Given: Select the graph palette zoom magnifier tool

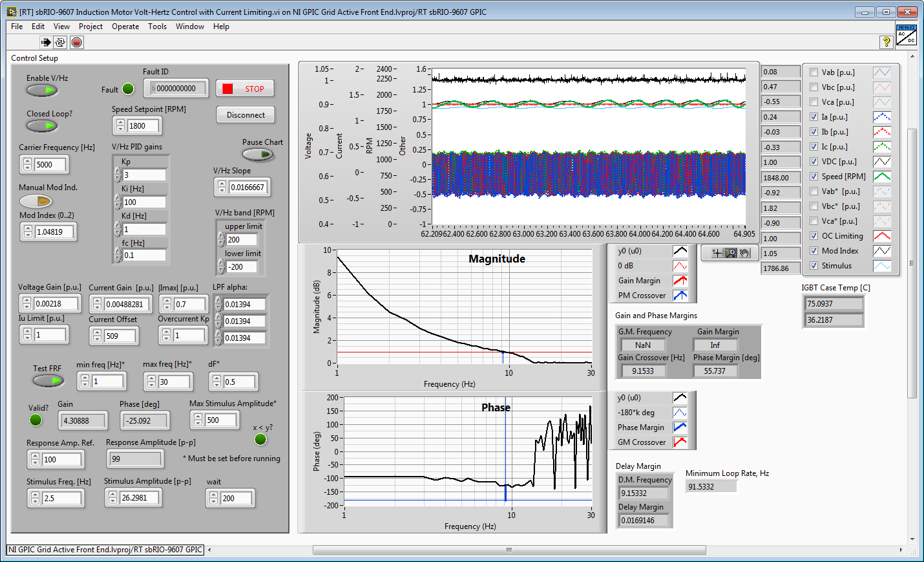Looking at the screenshot, I should [731, 253].
